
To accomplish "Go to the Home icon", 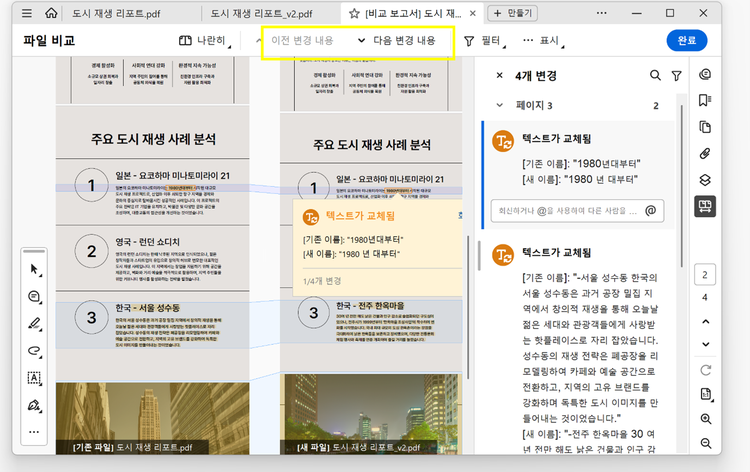I will coord(51,13).
